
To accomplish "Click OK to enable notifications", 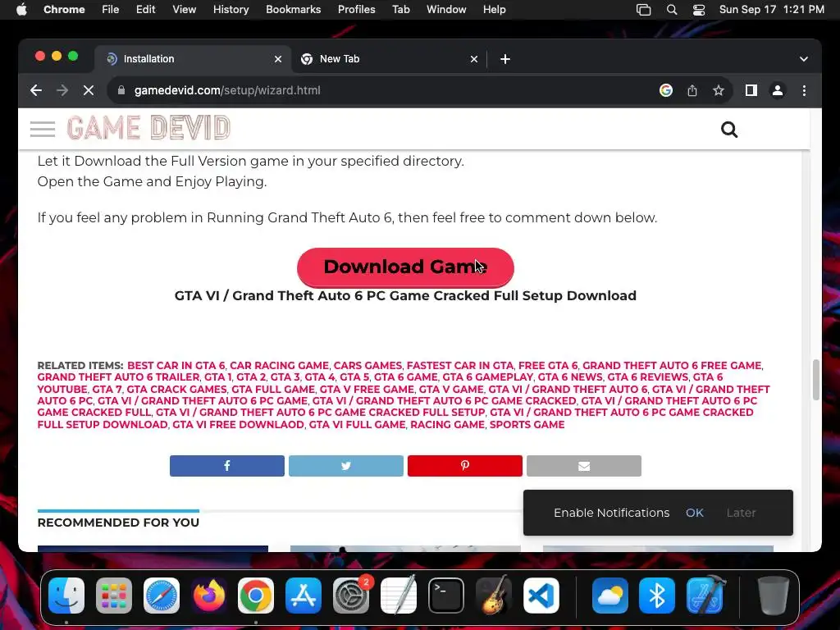I will click(x=694, y=513).
